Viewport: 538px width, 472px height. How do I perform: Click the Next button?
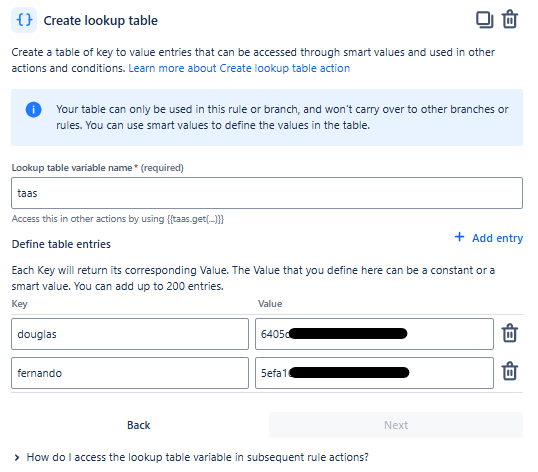click(x=396, y=425)
